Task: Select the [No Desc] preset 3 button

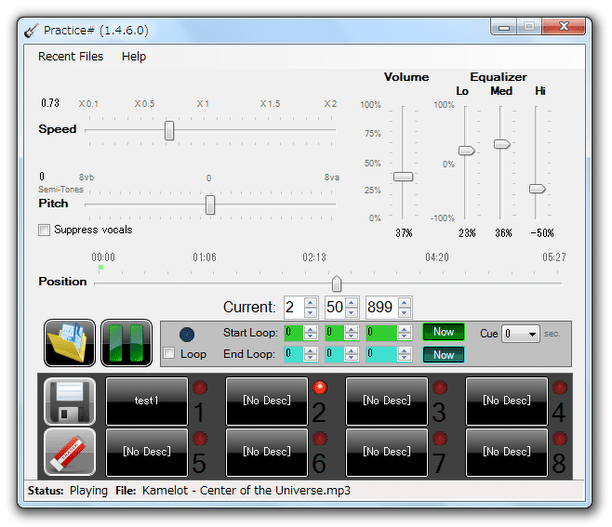Action: point(387,401)
